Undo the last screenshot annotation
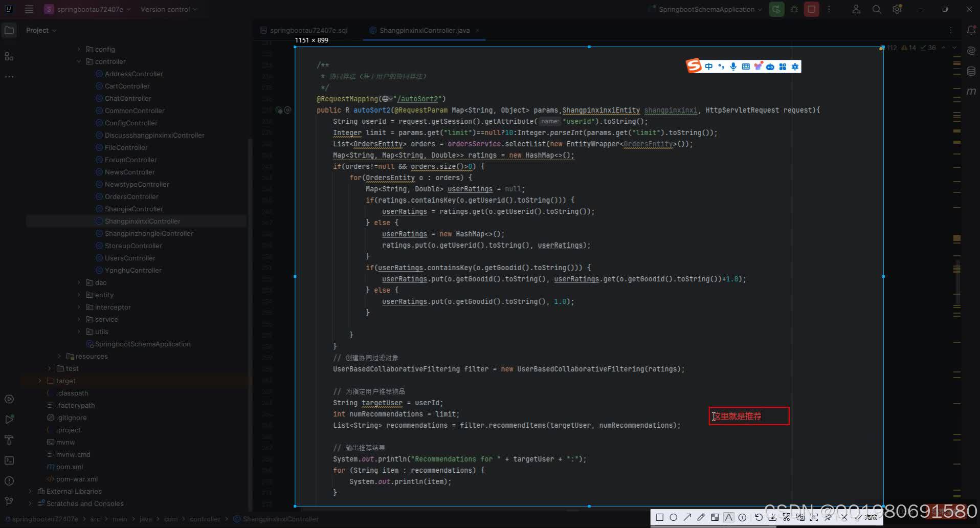 point(759,517)
